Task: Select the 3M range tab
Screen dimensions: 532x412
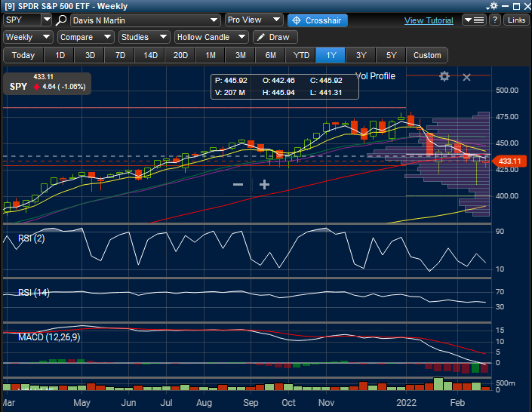Action: coord(241,55)
